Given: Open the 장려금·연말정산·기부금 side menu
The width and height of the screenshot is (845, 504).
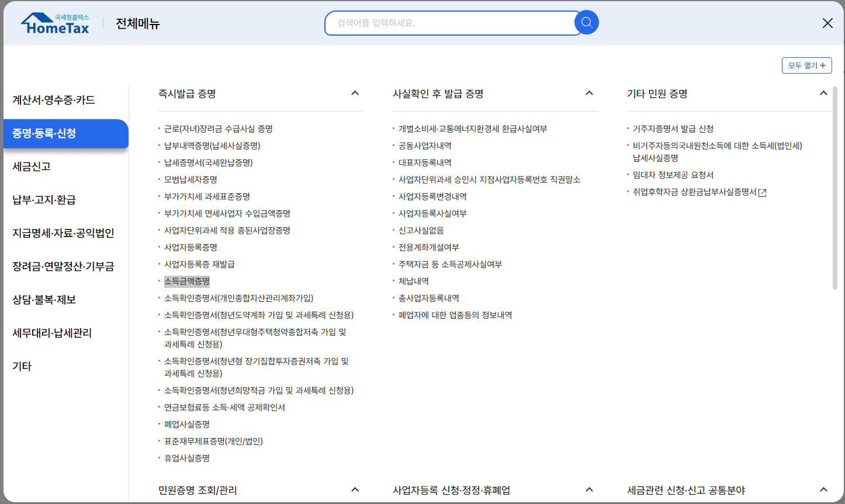Looking at the screenshot, I should (x=63, y=266).
